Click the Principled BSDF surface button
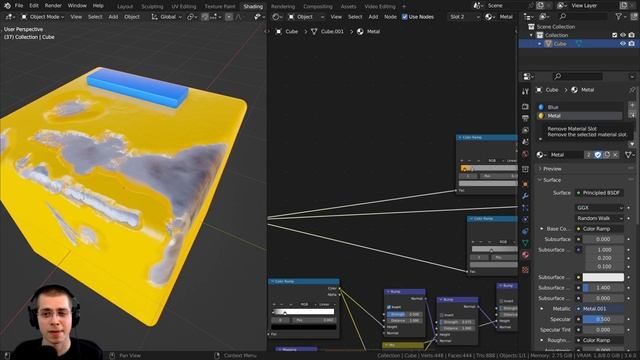Viewport: 640px width, 360px height. pos(599,193)
